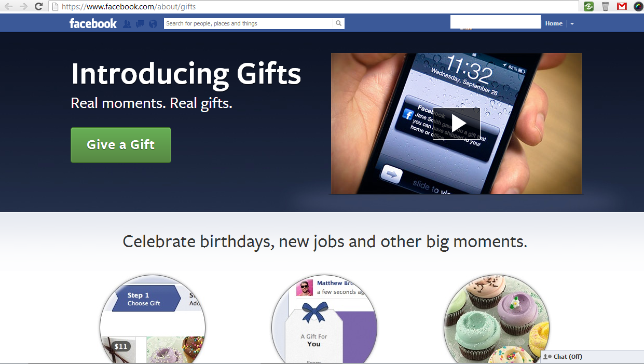Play the Gifts intro video
644x364 pixels.
457,124
